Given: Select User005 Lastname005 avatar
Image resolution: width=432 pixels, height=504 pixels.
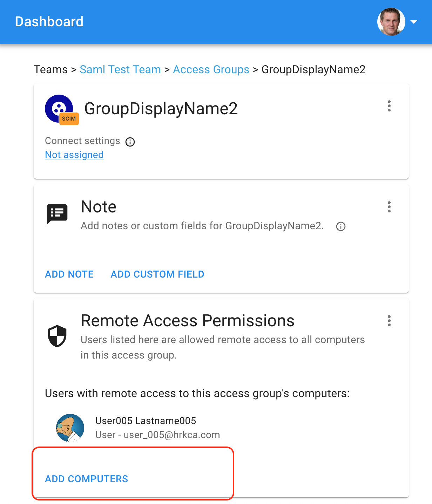Looking at the screenshot, I should tap(70, 428).
